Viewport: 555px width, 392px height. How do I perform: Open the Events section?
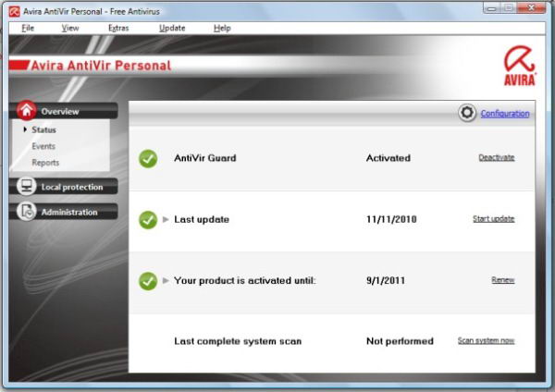coord(43,146)
